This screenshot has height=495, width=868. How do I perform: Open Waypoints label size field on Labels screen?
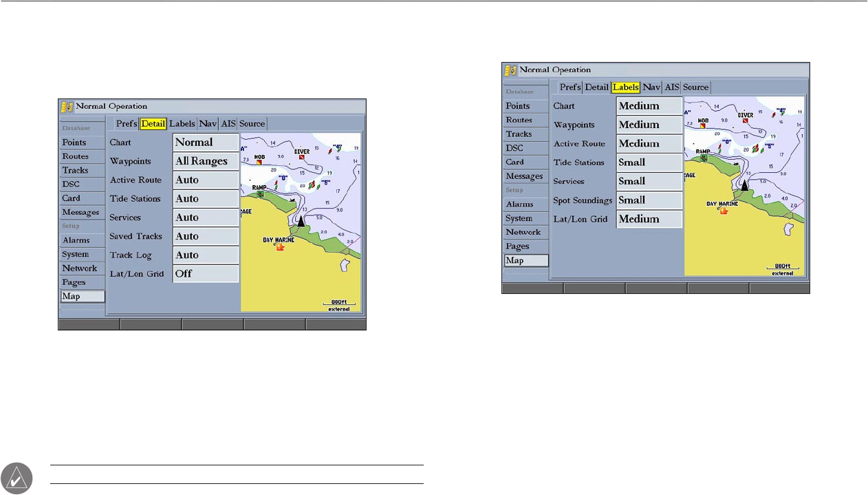649,125
